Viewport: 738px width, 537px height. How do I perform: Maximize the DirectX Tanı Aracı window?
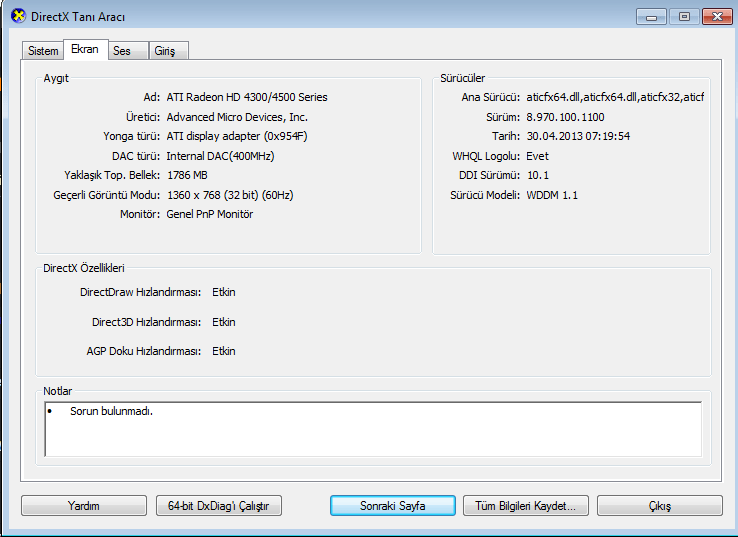point(684,16)
